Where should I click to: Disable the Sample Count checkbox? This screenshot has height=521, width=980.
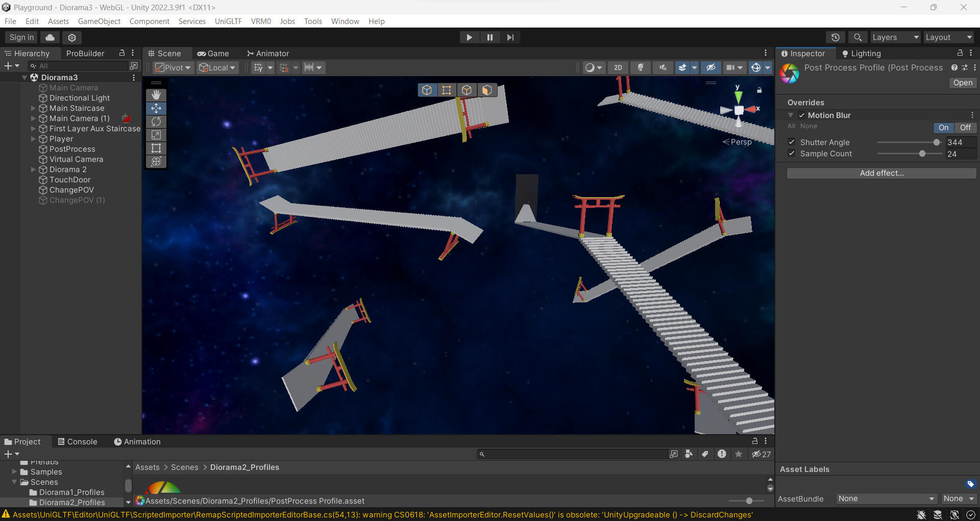(x=792, y=153)
